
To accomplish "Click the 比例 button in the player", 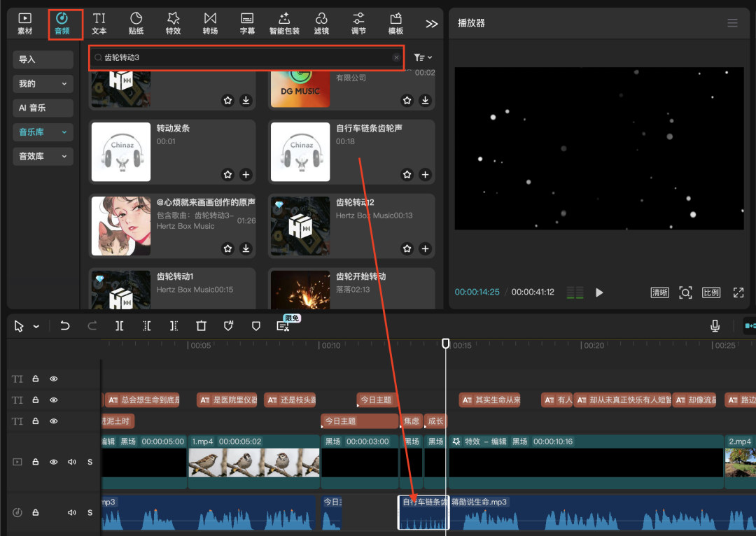I will coord(710,292).
